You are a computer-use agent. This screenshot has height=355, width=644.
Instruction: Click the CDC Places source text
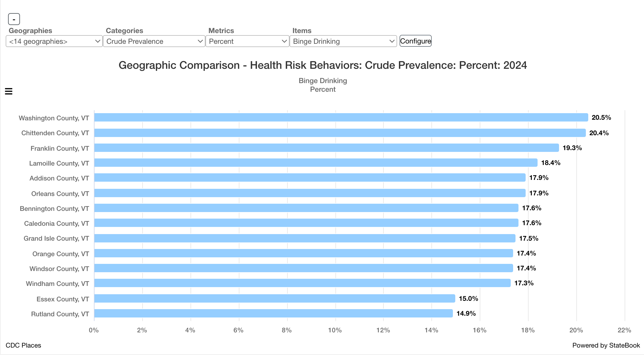pyautogui.click(x=23, y=345)
